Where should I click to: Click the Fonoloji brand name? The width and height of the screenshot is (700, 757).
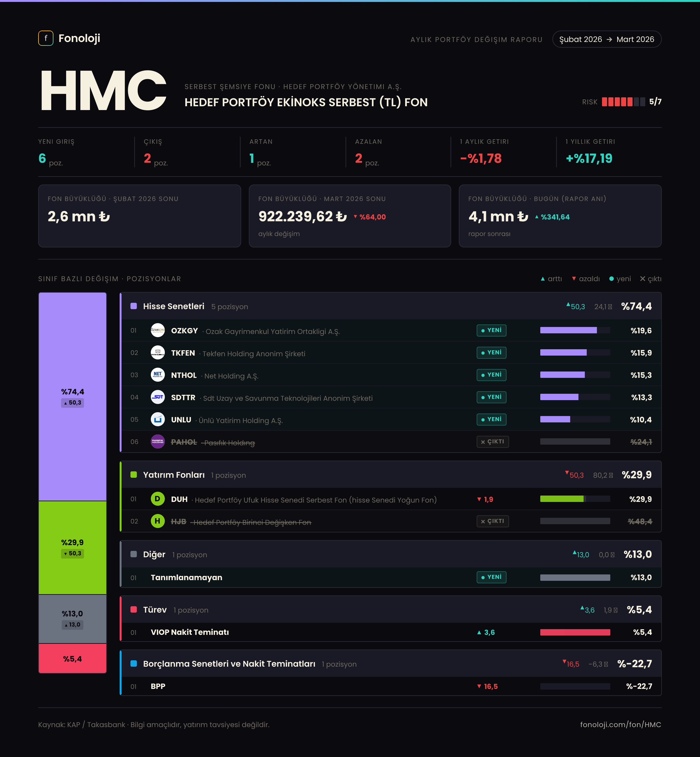click(79, 38)
